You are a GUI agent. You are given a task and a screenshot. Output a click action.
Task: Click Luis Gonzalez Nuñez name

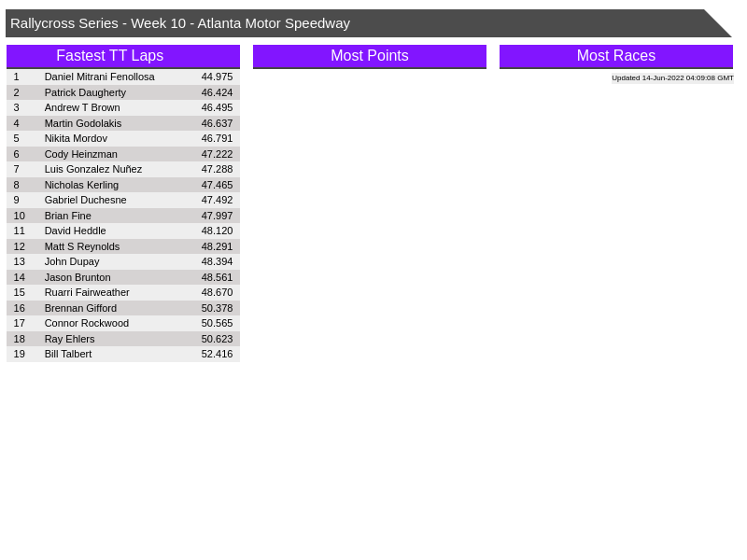tap(93, 169)
